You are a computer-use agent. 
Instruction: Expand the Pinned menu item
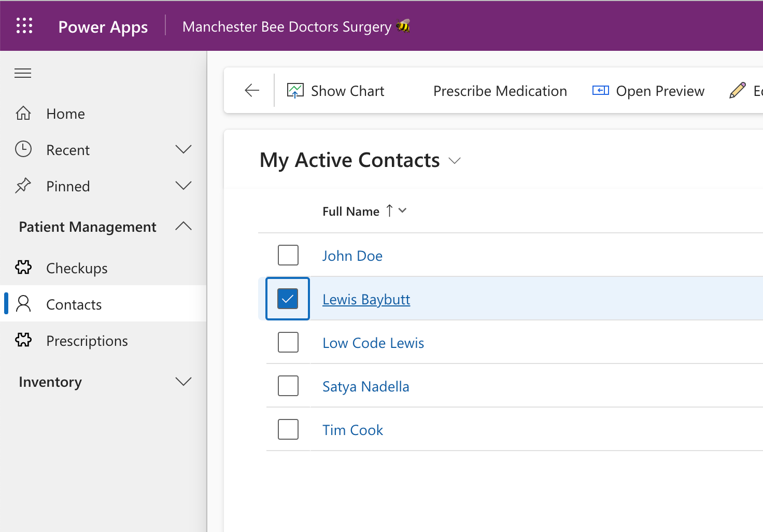pyautogui.click(x=183, y=186)
